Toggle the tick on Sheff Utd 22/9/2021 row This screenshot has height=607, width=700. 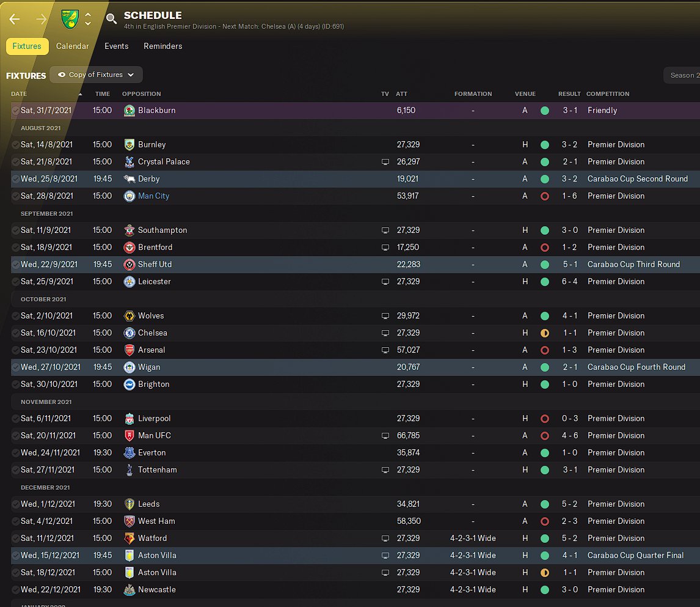[x=15, y=265]
